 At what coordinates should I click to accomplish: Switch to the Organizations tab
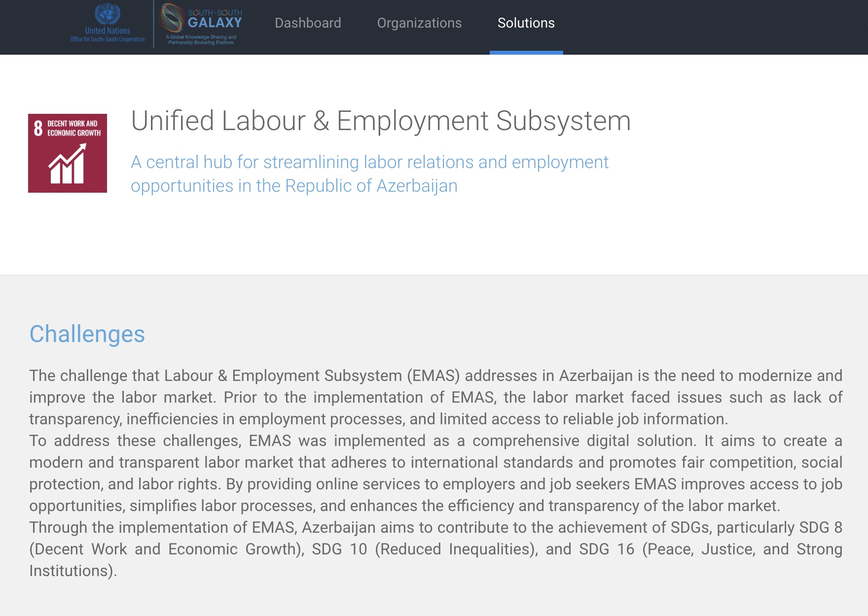[x=419, y=23]
